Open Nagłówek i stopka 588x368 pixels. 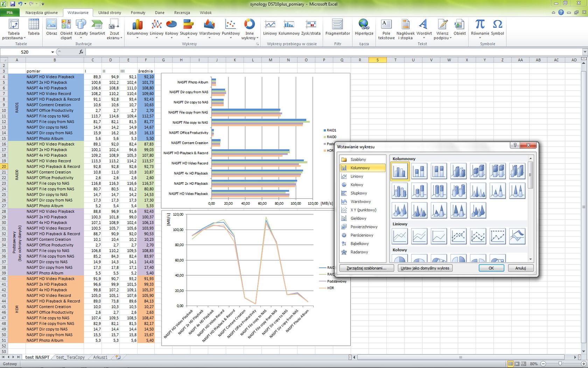(x=405, y=29)
